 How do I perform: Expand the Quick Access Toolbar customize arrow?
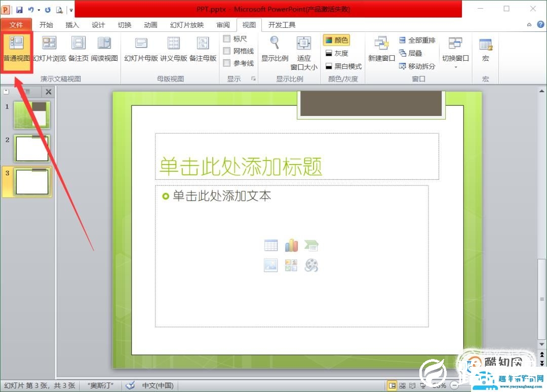[71, 10]
